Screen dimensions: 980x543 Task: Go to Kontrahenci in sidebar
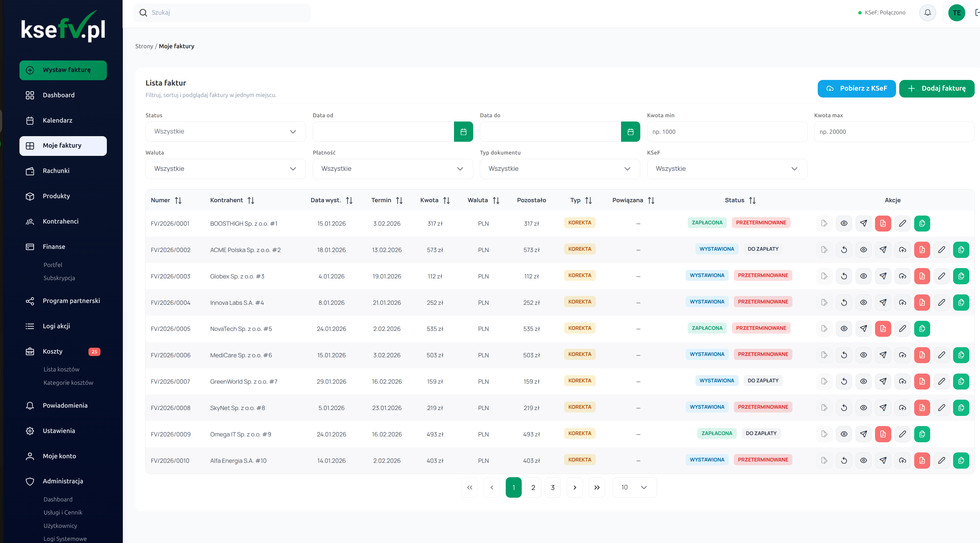tap(60, 221)
